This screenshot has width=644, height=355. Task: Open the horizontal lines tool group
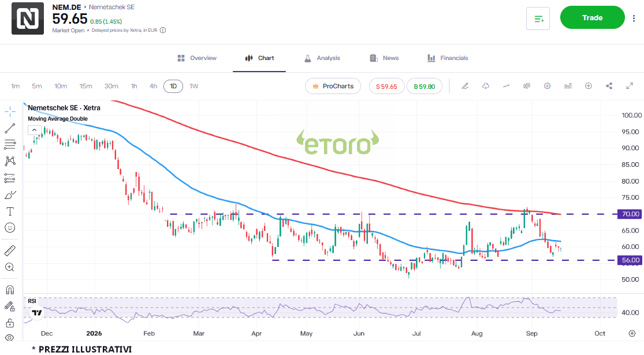click(x=10, y=144)
